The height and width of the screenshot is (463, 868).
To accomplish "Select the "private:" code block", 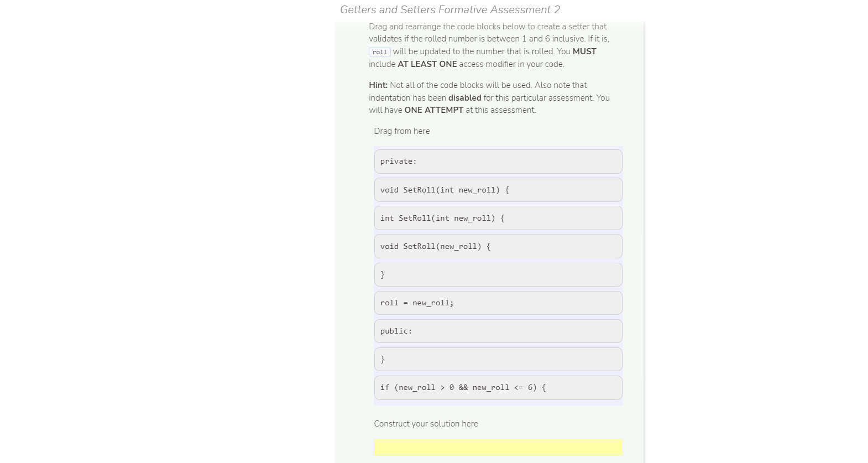I will pyautogui.click(x=498, y=161).
